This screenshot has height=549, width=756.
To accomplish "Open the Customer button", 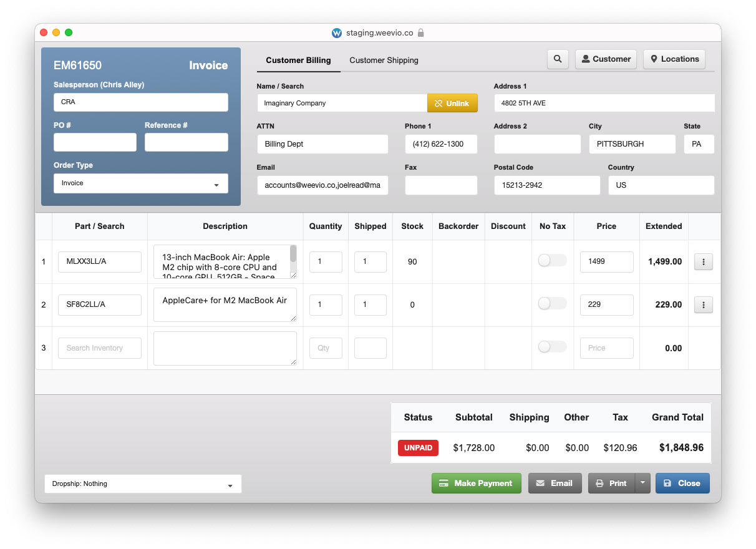I will [606, 59].
